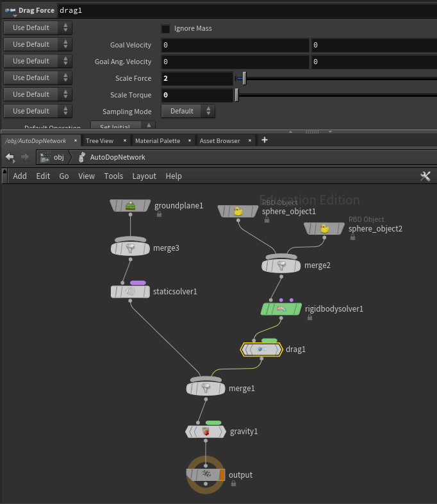Click the Scale Torque value field
Screen dimensions: 437x504
click(x=197, y=95)
